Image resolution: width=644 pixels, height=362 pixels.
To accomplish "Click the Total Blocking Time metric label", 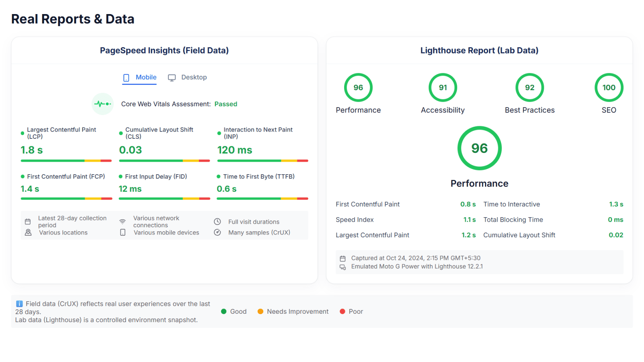I will tap(513, 220).
